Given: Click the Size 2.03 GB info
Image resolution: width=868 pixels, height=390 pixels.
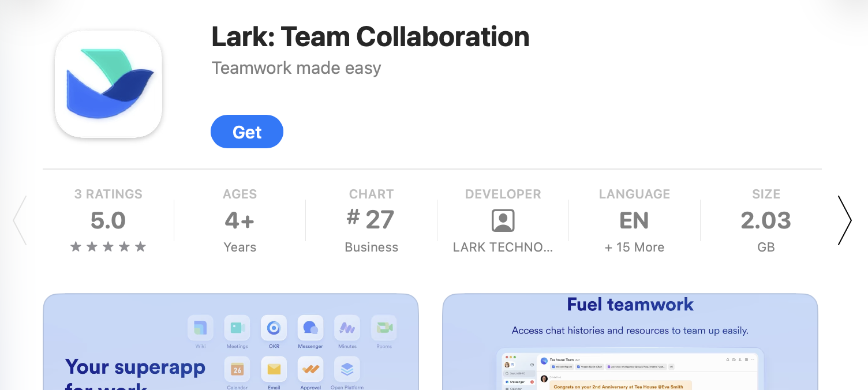Looking at the screenshot, I should coord(766,220).
